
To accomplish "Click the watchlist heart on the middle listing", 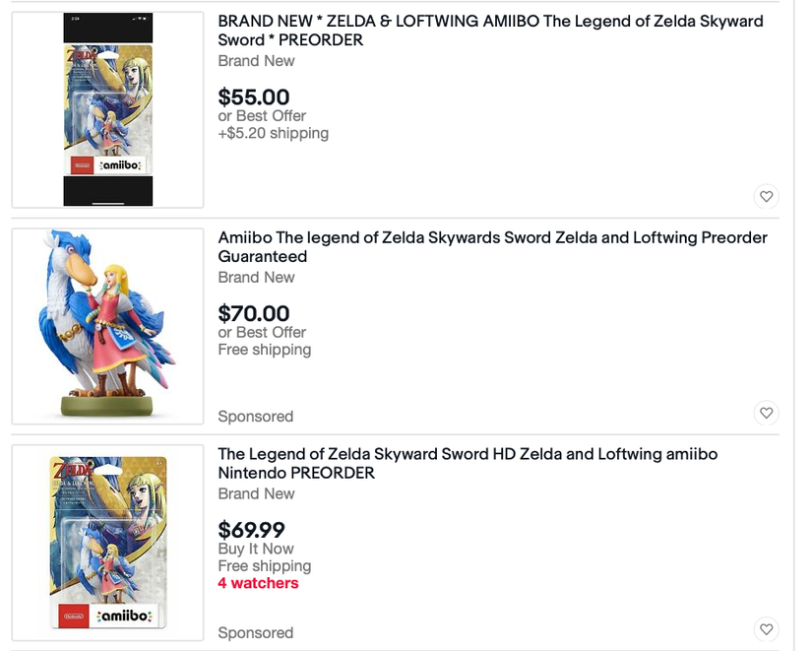I will (x=766, y=413).
